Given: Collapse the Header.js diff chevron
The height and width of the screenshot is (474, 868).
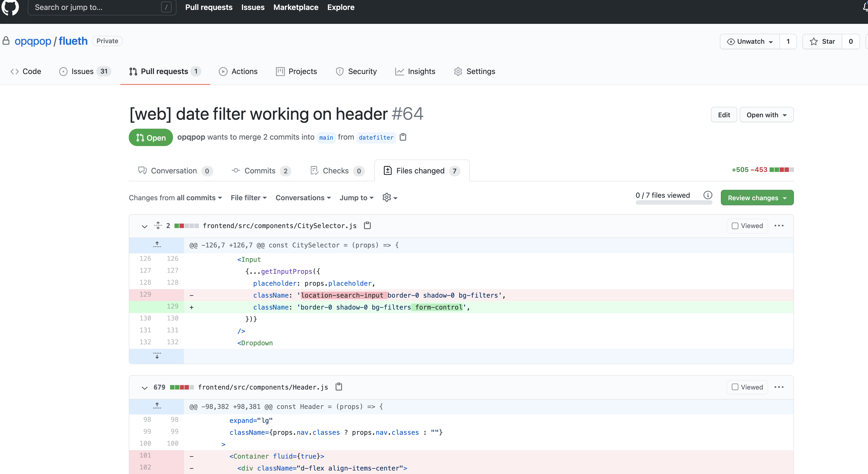Looking at the screenshot, I should click(x=145, y=388).
